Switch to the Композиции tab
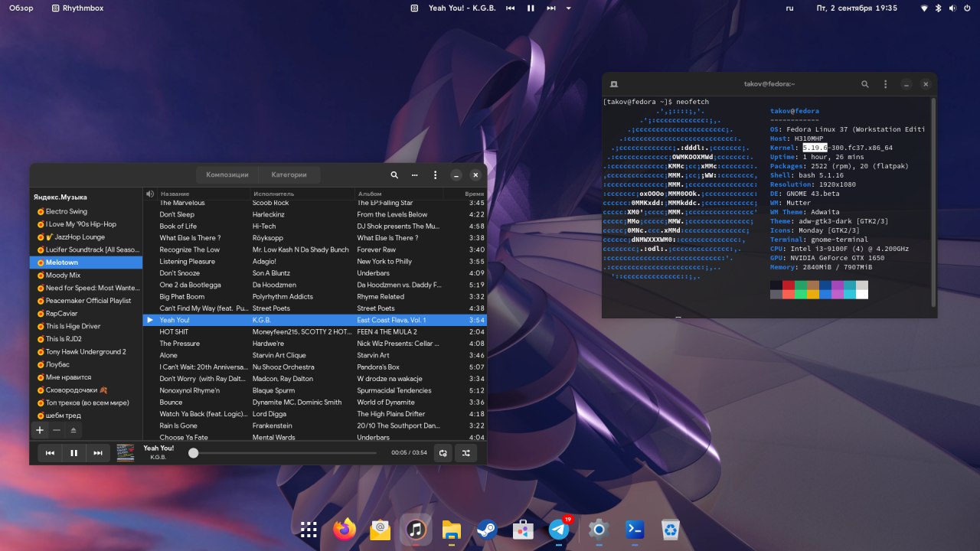Image resolution: width=980 pixels, height=551 pixels. click(227, 174)
